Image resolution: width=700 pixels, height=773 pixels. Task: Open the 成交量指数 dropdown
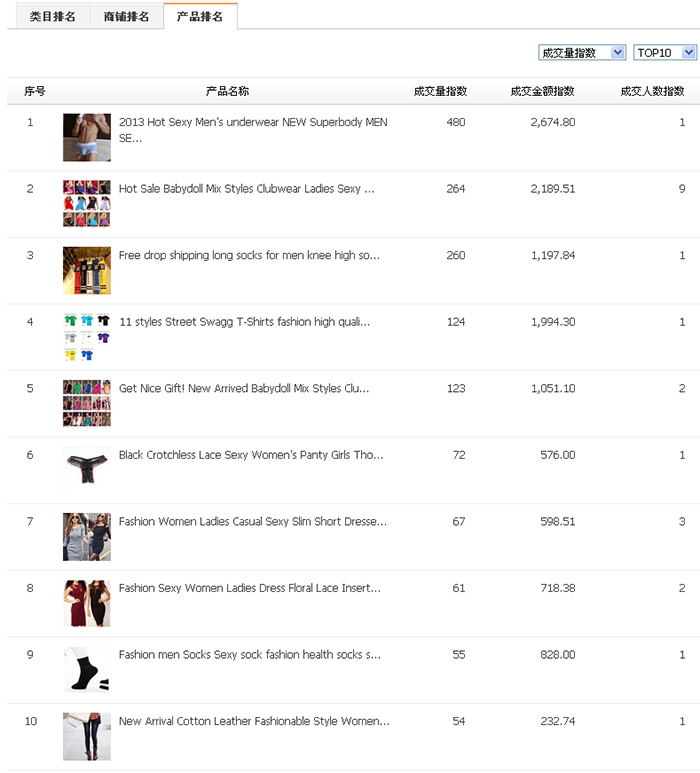582,52
